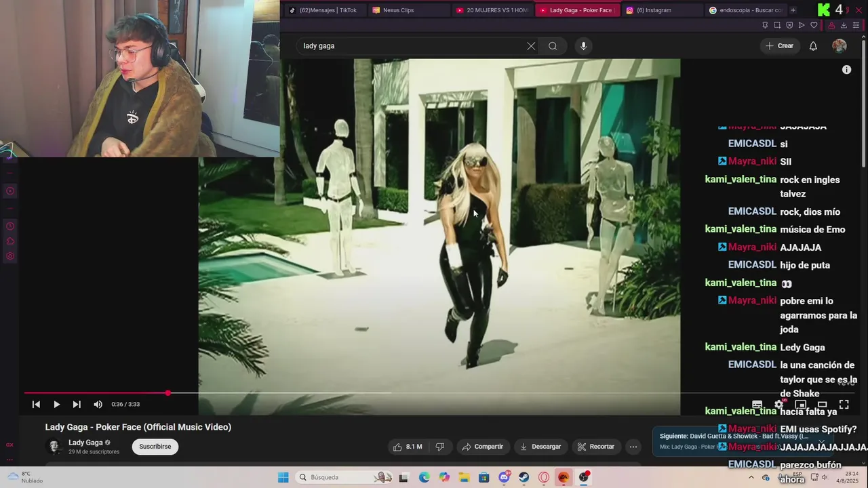This screenshot has height=488, width=868.
Task: Click the send flow arrow icon
Action: tap(802, 25)
